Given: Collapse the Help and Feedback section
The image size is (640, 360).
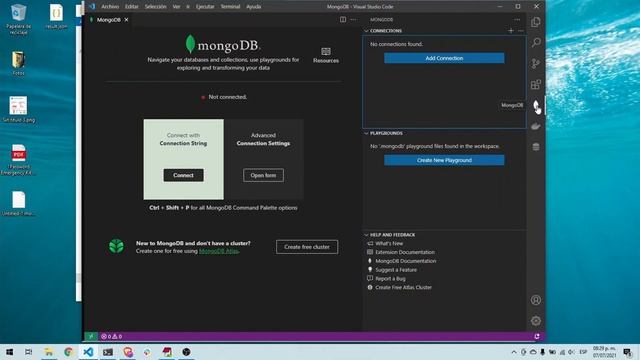Looking at the screenshot, I should click(x=366, y=235).
